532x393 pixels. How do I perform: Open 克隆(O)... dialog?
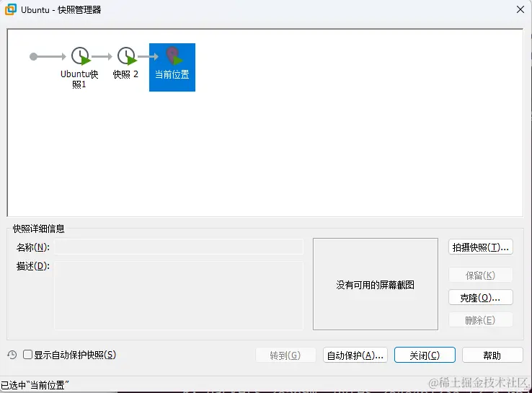tap(480, 298)
